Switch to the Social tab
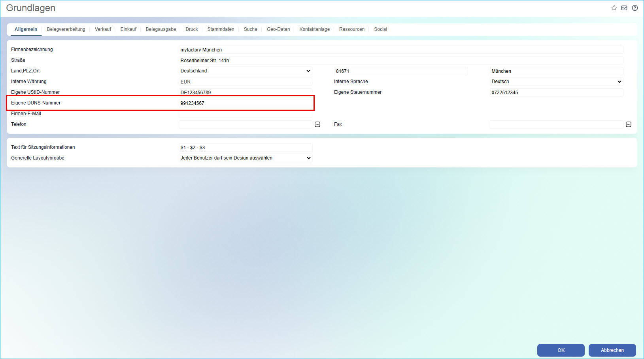Image resolution: width=644 pixels, height=359 pixels. 381,29
